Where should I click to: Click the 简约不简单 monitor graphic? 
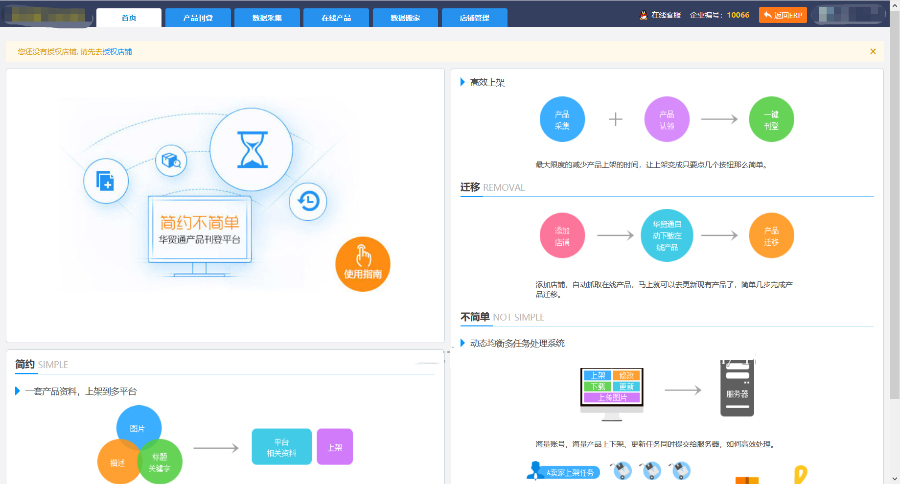pyautogui.click(x=200, y=235)
